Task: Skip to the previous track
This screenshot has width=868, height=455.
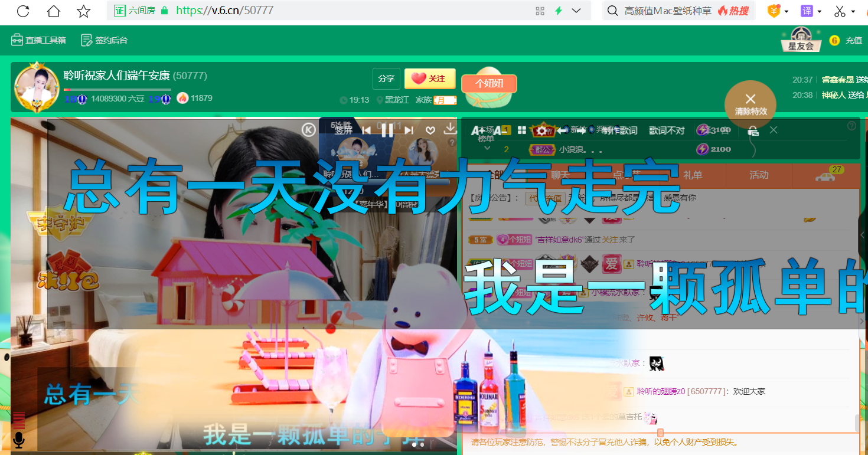Action: 367,130
